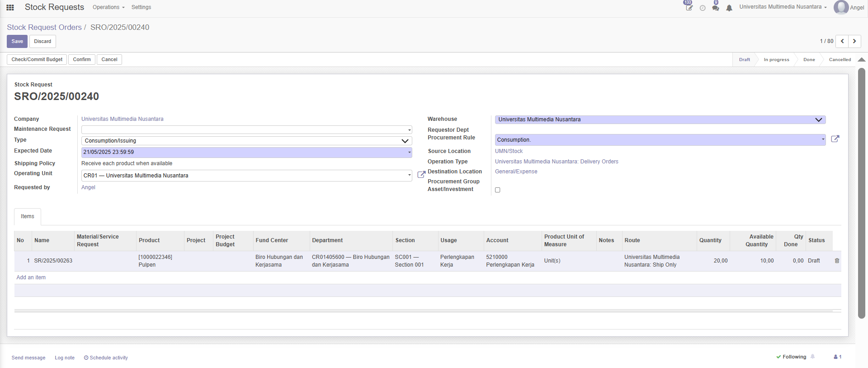The image size is (868, 368).
Task: Click the Add an item link
Action: tap(31, 277)
